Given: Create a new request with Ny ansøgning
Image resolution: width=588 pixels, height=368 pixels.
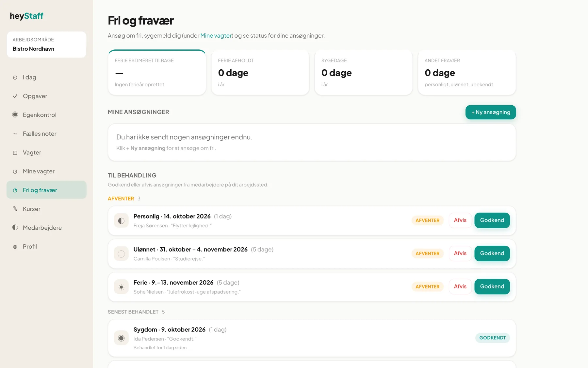Looking at the screenshot, I should (x=491, y=112).
